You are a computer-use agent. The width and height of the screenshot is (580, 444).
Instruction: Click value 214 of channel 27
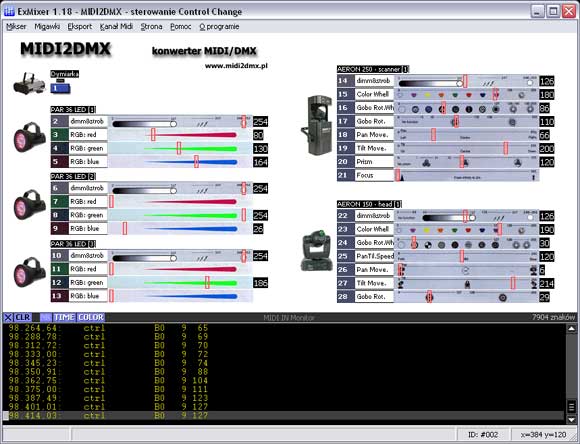point(547,284)
